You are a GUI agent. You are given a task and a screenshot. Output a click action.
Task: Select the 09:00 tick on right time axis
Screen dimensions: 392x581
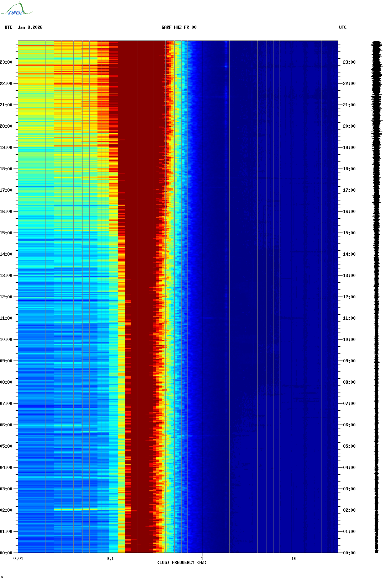(349, 361)
